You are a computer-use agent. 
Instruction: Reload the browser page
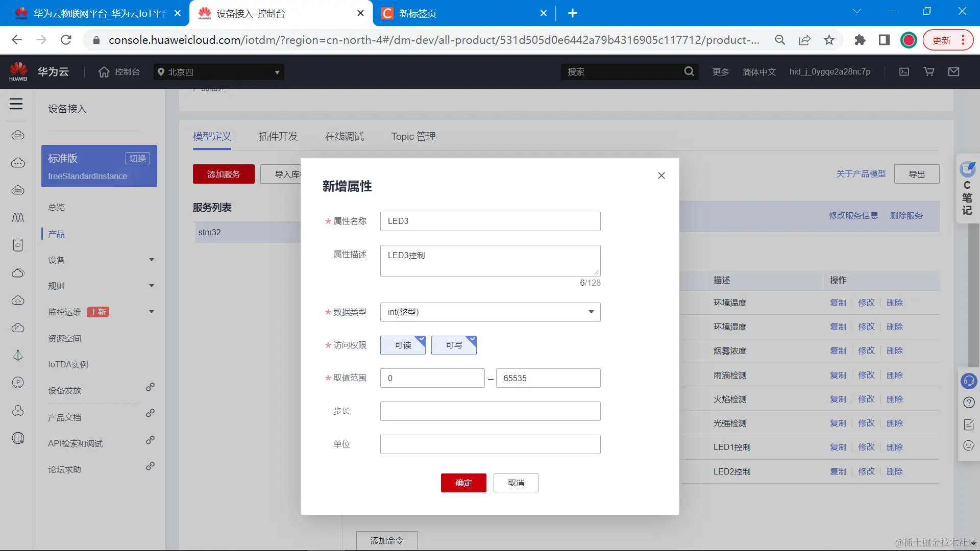click(66, 40)
